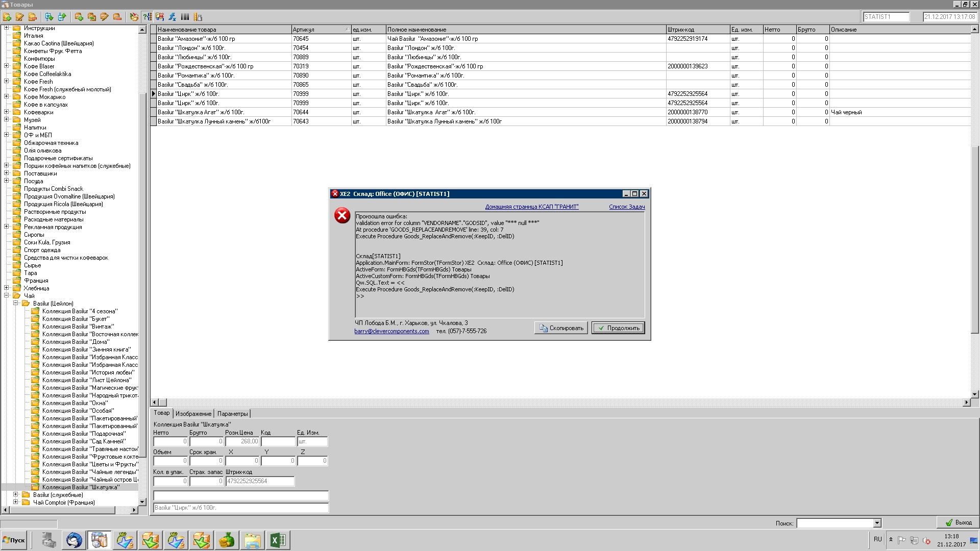Screen dimensions: 980x551
Task: Open the Список Задач link
Action: point(626,207)
